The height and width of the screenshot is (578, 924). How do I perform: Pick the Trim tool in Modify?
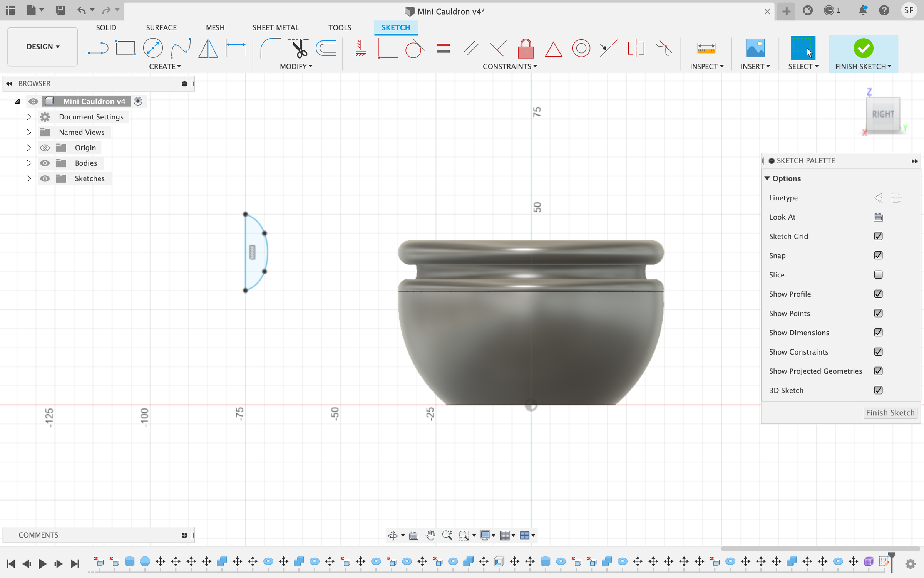[x=299, y=47]
